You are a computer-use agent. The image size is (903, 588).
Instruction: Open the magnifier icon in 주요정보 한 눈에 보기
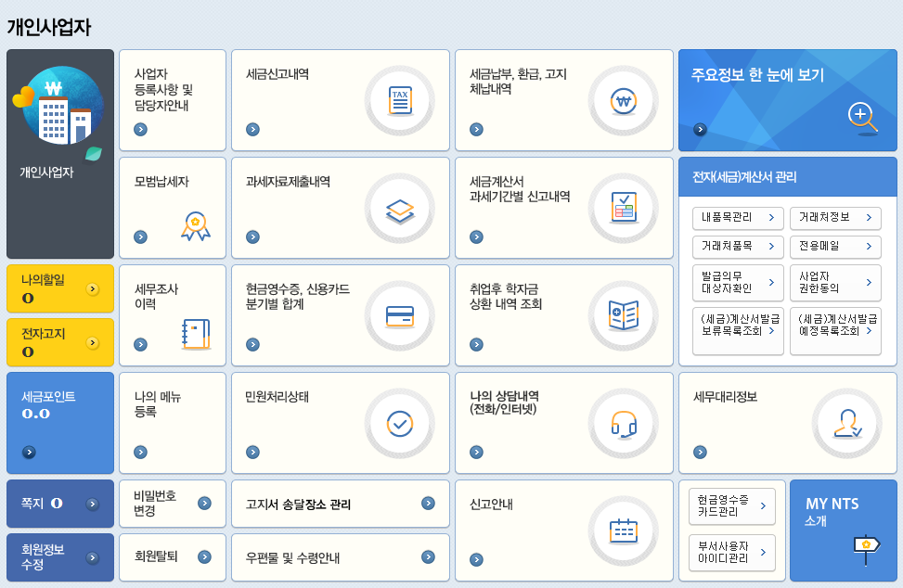click(x=862, y=118)
